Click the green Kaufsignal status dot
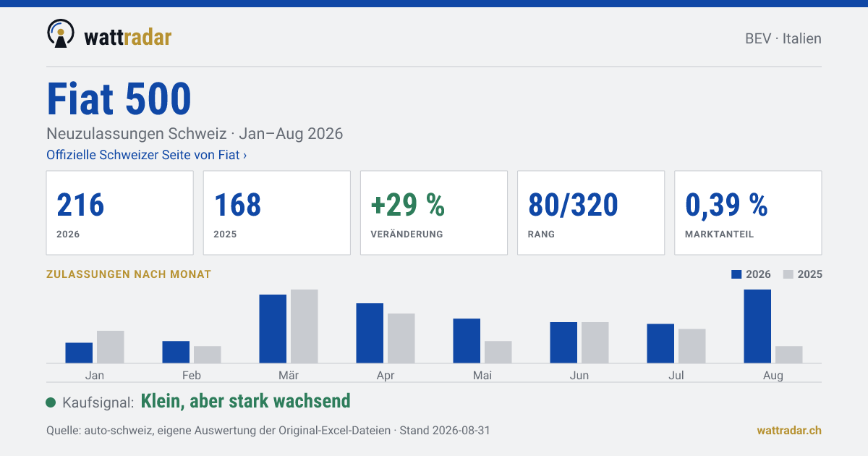 click(51, 402)
